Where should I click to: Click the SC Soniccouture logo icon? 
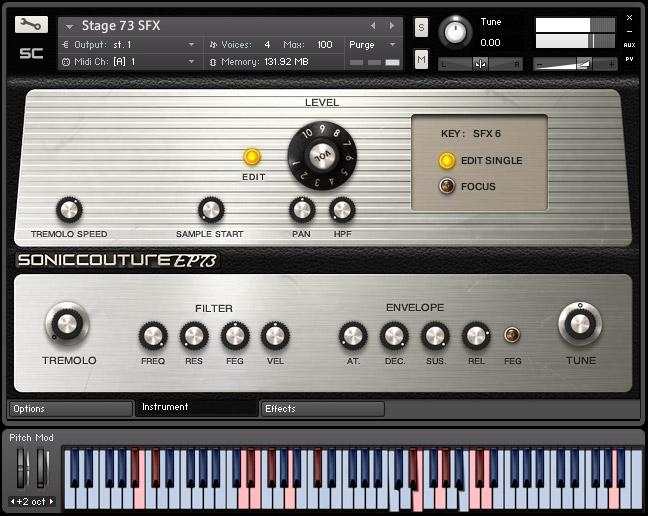(31, 53)
